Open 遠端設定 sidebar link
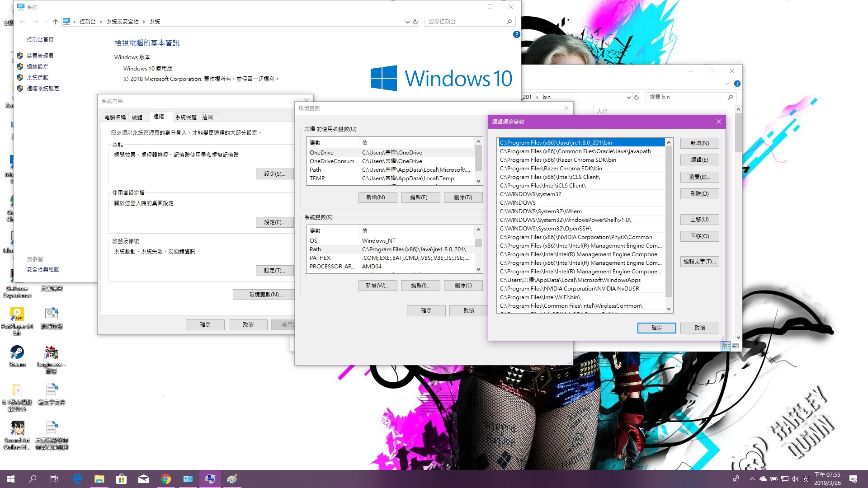 pos(38,67)
